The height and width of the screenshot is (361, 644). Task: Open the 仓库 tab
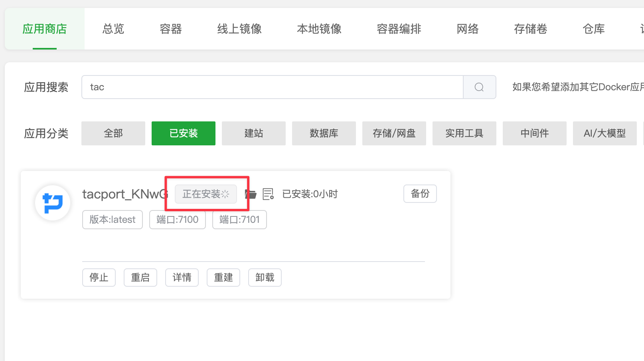[x=594, y=29]
